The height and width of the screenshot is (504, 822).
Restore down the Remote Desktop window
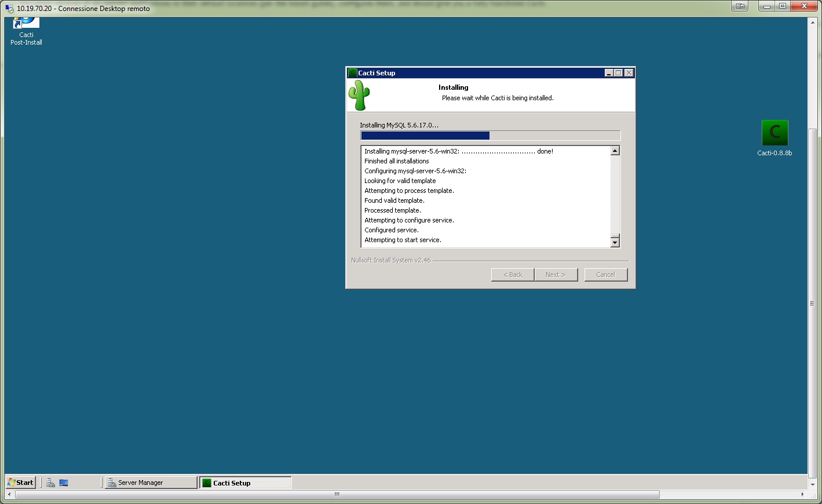coord(783,6)
